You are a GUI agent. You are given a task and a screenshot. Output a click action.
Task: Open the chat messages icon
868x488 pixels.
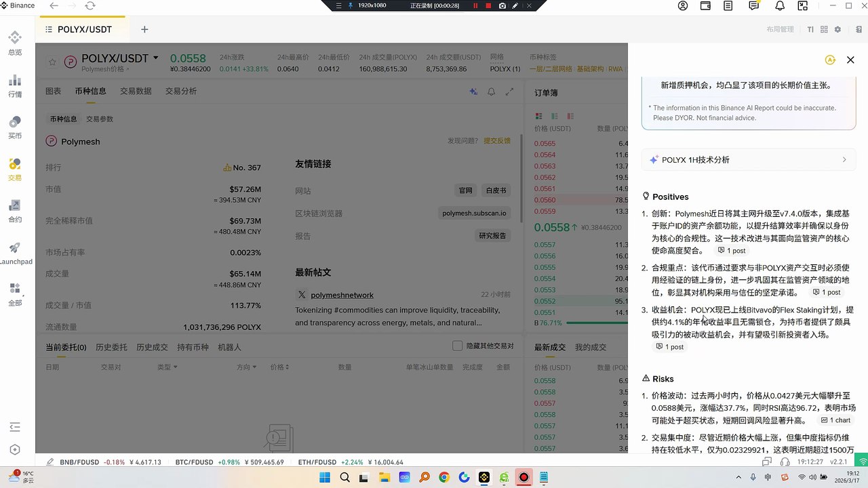tap(754, 5)
